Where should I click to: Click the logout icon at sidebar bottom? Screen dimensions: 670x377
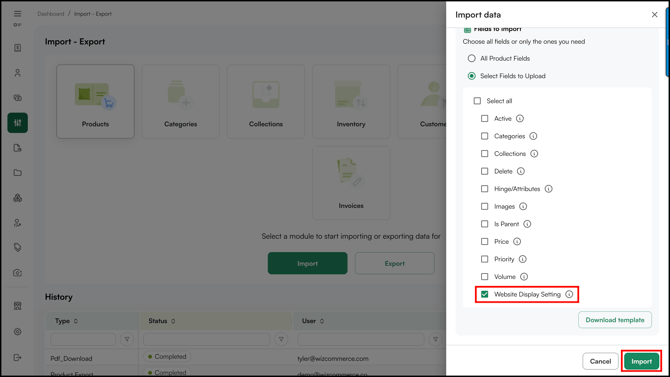(x=18, y=357)
